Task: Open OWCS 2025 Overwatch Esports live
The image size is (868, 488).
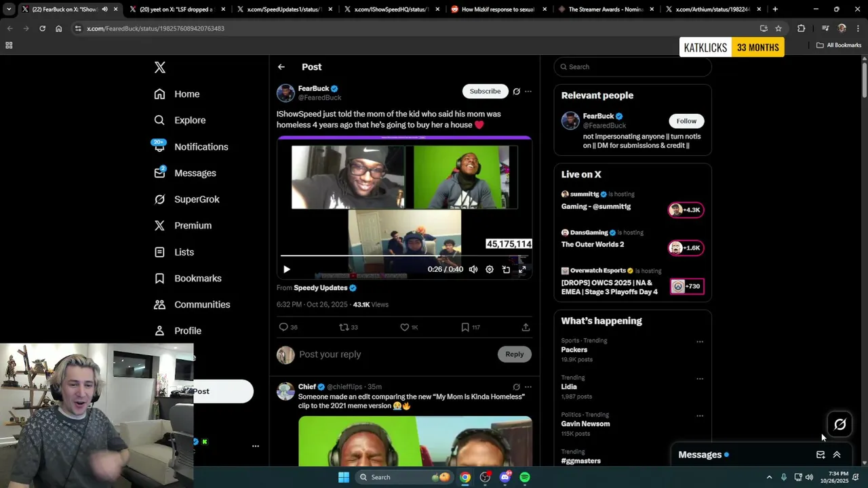Action: [632, 281]
